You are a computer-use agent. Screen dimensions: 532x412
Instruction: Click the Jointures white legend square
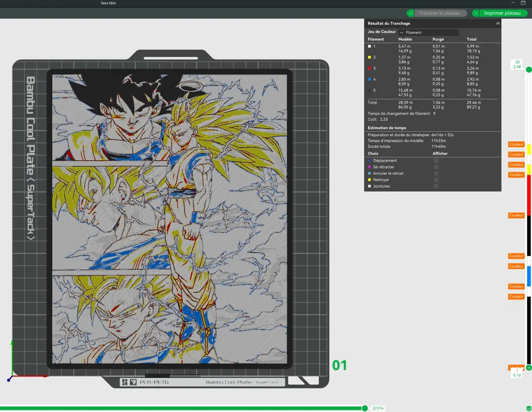tap(370, 186)
